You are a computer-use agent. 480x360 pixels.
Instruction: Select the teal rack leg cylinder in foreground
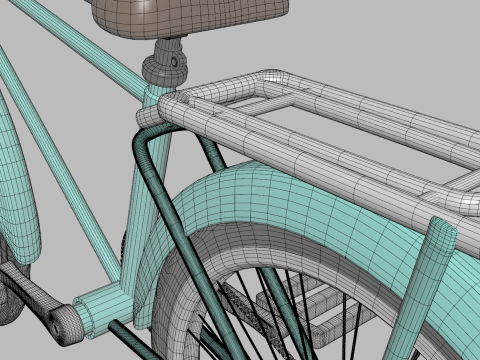(x=422, y=287)
